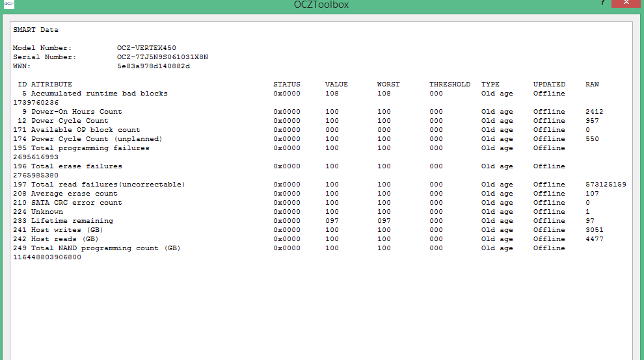The width and height of the screenshot is (644, 360).
Task: Click the OCZToolbox app icon in title bar
Action: point(8,4)
